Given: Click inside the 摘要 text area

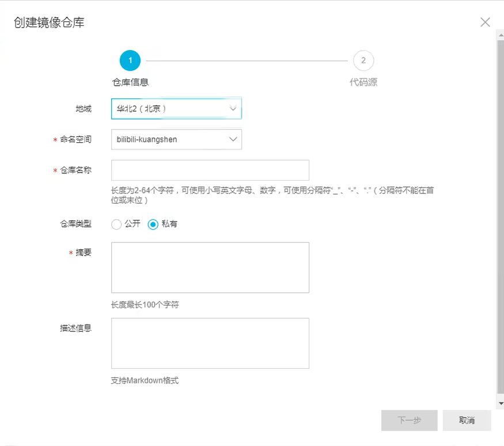Looking at the screenshot, I should (210, 268).
